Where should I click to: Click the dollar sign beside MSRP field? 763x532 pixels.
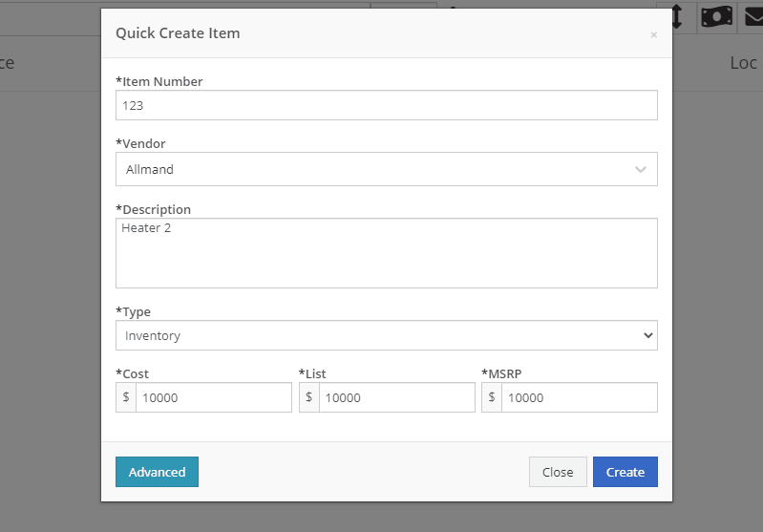click(492, 397)
